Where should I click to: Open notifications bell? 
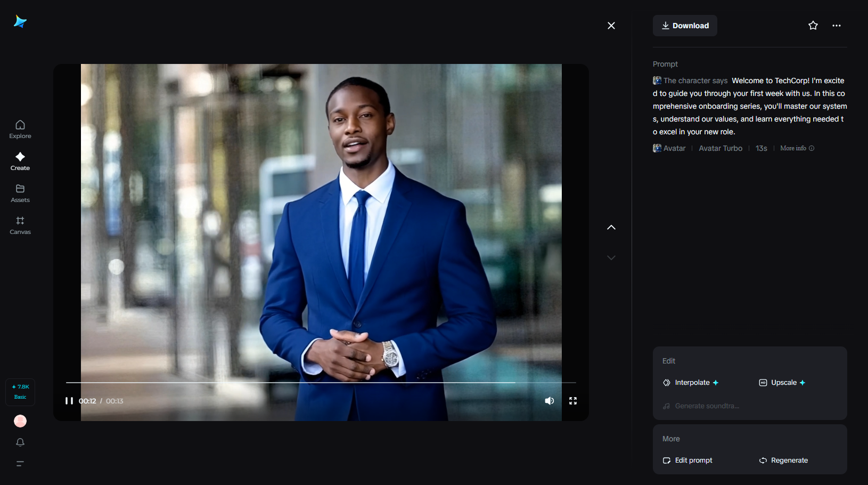20,442
